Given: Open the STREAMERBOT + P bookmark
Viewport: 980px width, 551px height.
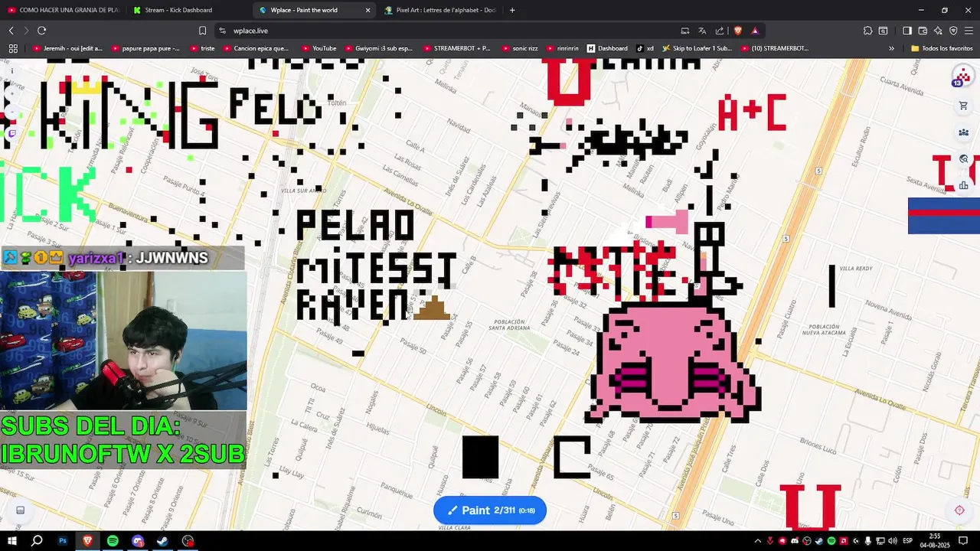Looking at the screenshot, I should 456,48.
